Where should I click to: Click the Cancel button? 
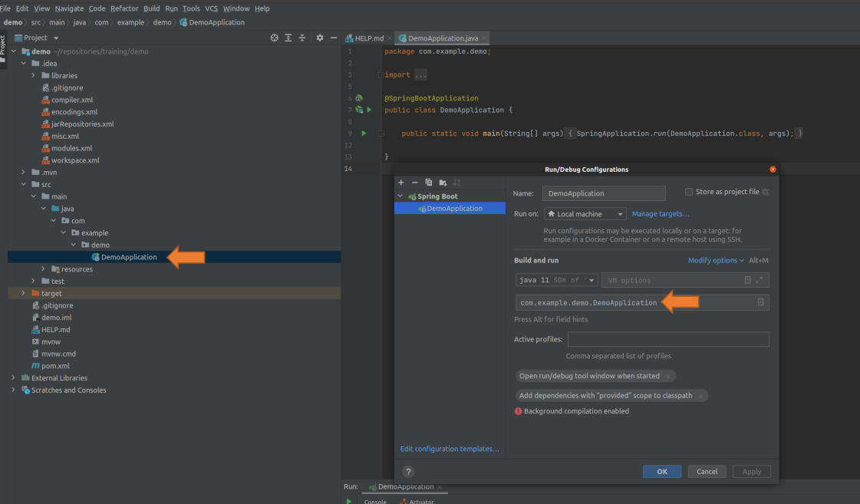click(x=707, y=472)
